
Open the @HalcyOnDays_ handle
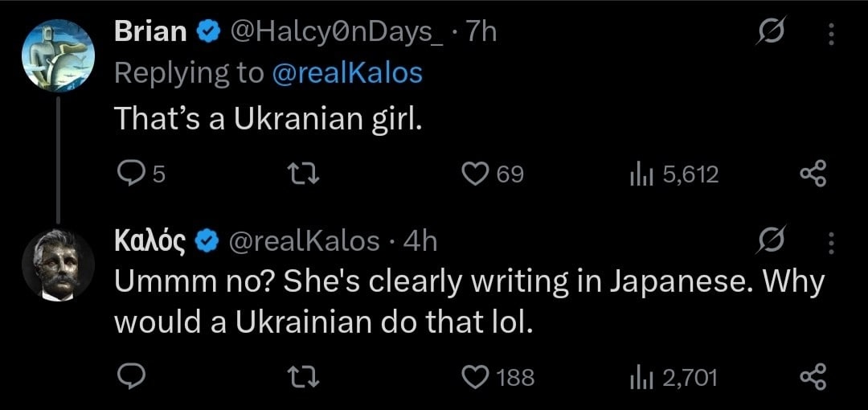pyautogui.click(x=341, y=31)
